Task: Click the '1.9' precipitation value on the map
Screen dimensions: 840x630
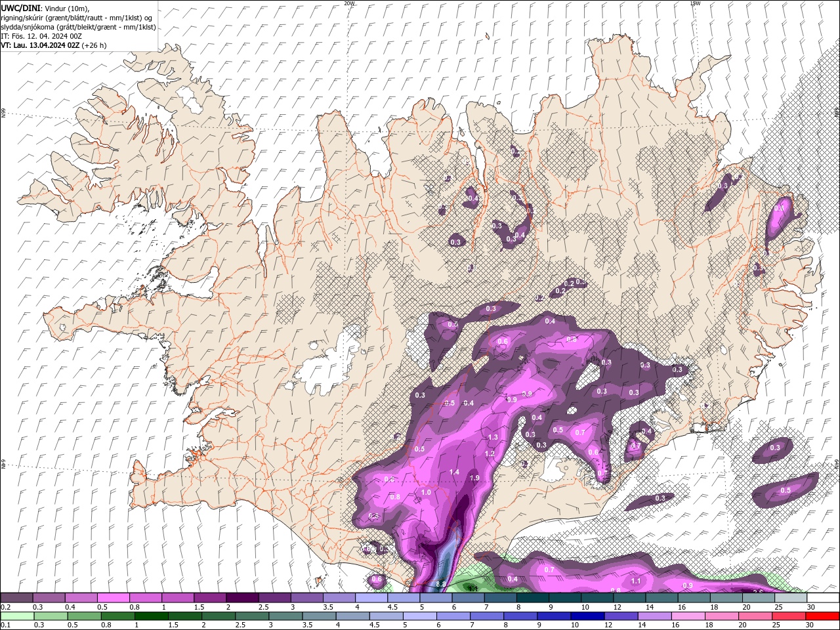Action: pos(474,478)
